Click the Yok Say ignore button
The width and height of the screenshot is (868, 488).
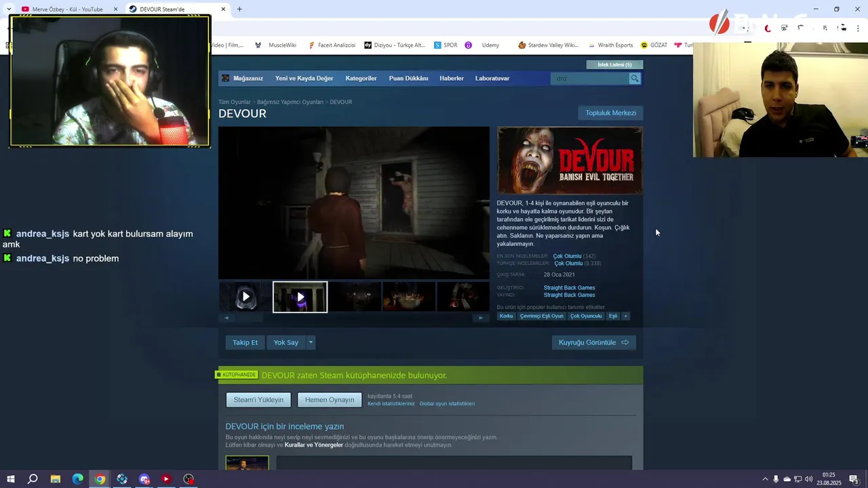point(286,342)
